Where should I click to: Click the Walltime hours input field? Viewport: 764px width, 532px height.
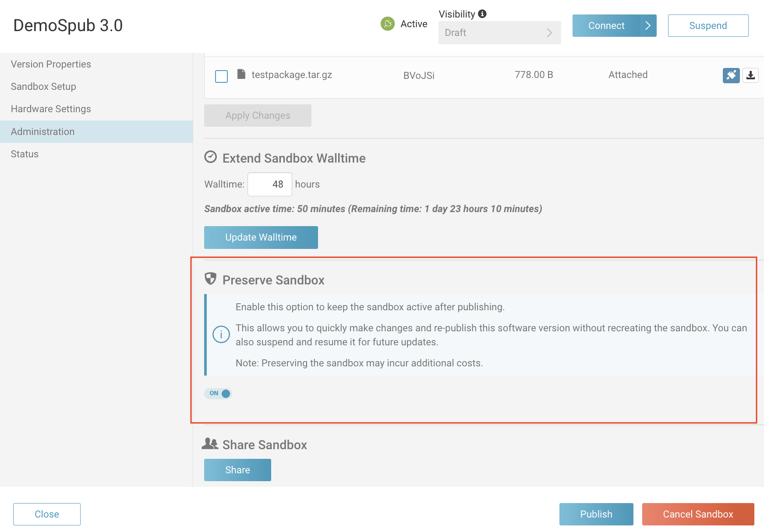(x=270, y=184)
